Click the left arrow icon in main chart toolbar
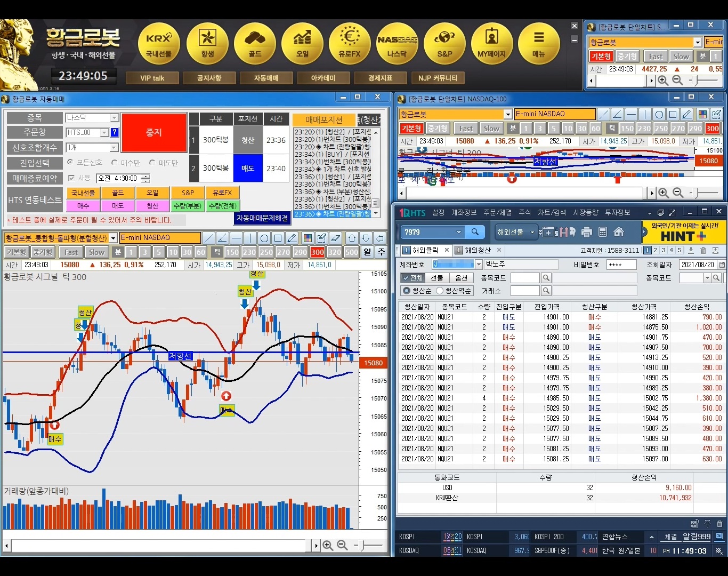Screen dimensions: 728x576 tap(379, 238)
